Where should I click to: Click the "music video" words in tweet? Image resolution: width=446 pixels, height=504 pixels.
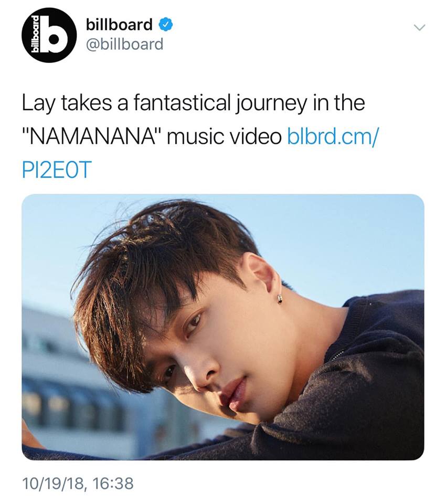[225, 137]
